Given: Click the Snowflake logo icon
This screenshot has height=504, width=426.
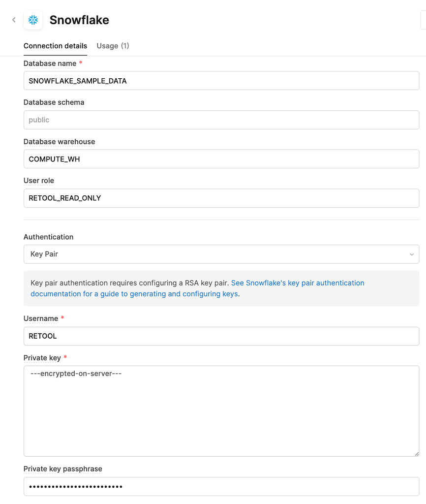Looking at the screenshot, I should click(33, 20).
